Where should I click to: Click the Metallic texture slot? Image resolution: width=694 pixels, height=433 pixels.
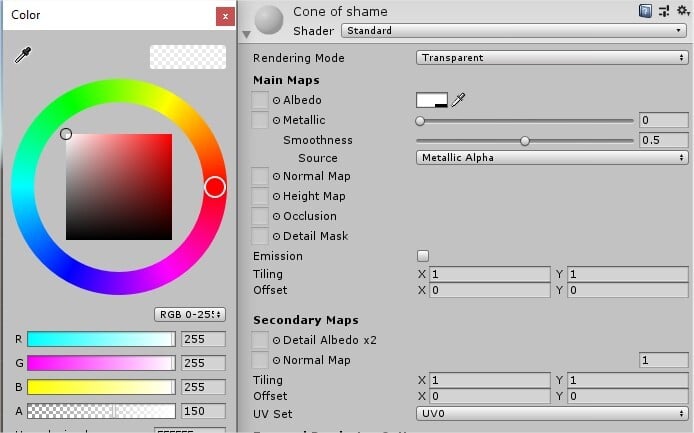(260, 120)
